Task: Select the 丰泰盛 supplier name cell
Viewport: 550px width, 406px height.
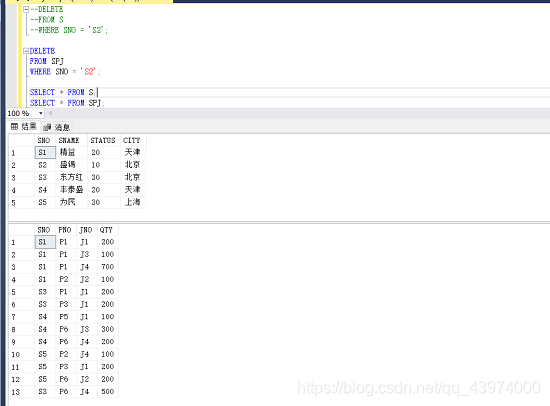Action: 72,190
